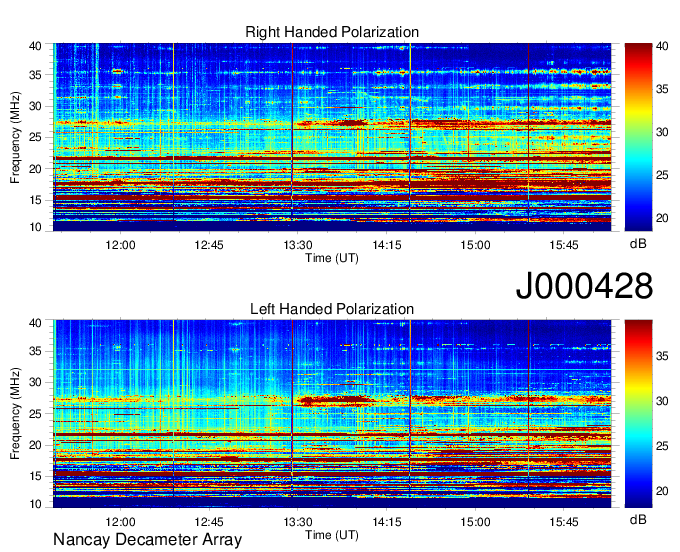Click the 25 MHz frequency tick of Left Handed plot
The height and width of the screenshot is (552, 680).
point(35,414)
